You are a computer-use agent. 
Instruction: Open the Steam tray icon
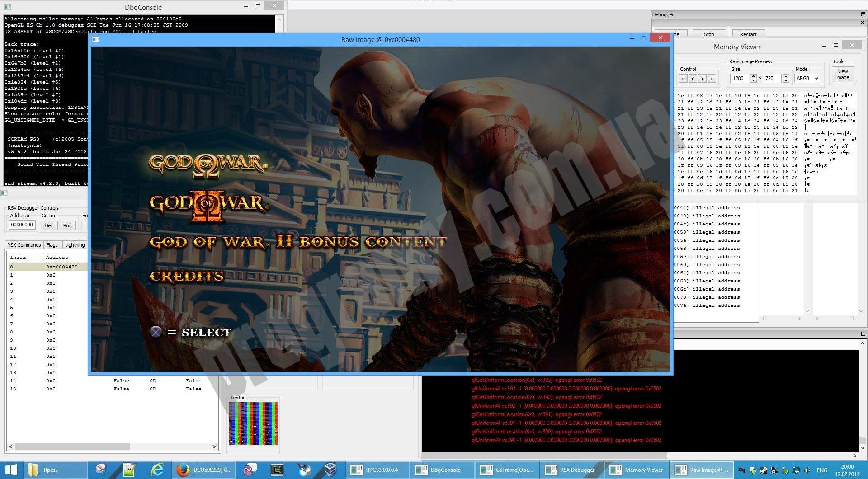click(764, 470)
